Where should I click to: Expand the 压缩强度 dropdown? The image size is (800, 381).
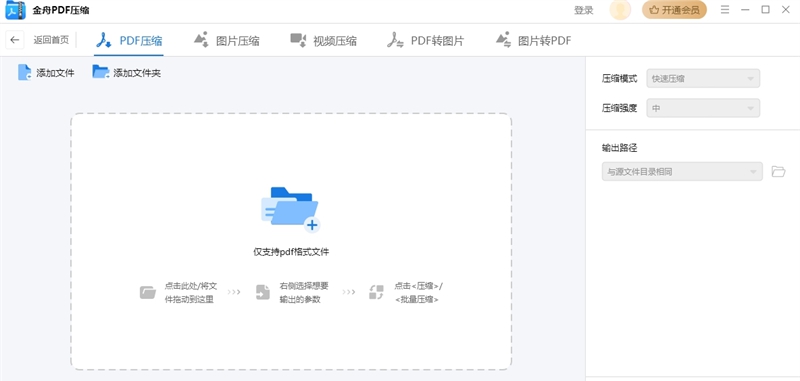pos(703,108)
